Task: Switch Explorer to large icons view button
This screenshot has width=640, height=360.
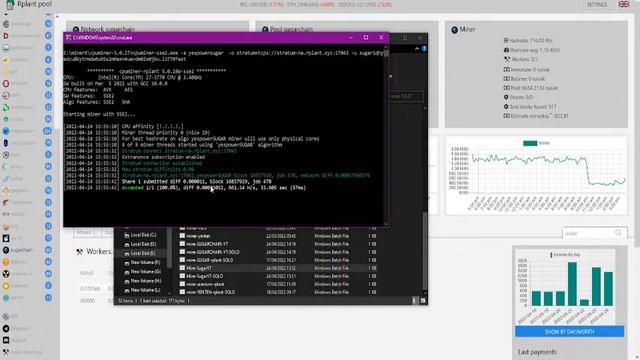Action: (x=422, y=301)
